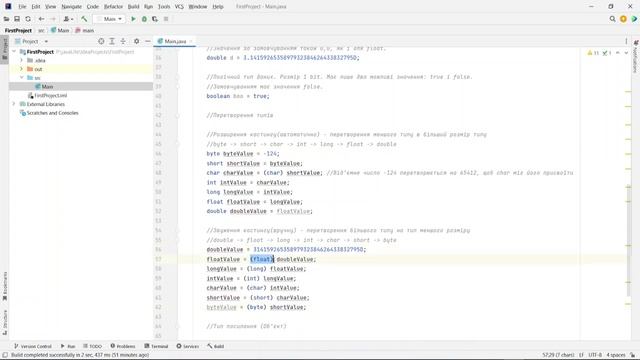This screenshot has height=360, width=640.
Task: Click main method breadcrumb
Action: (85, 30)
